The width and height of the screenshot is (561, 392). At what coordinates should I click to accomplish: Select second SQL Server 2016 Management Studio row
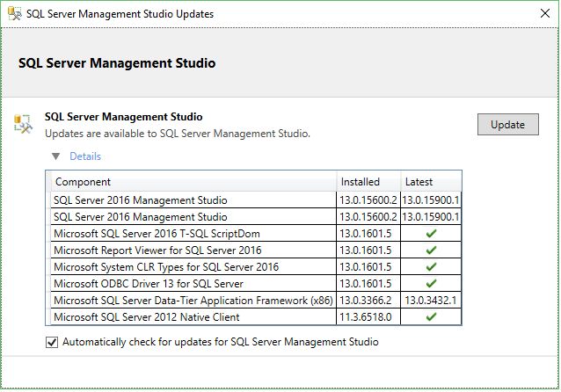pyautogui.click(x=141, y=216)
